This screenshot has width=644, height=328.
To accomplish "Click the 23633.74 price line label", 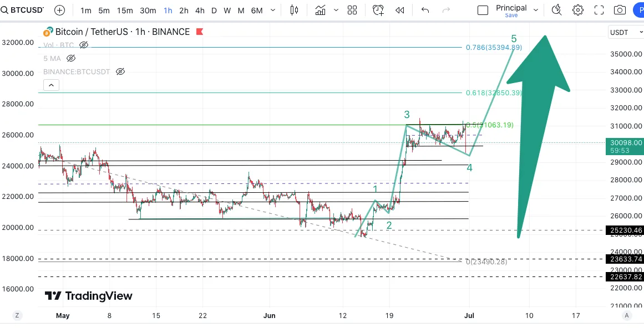I will 625,259.
